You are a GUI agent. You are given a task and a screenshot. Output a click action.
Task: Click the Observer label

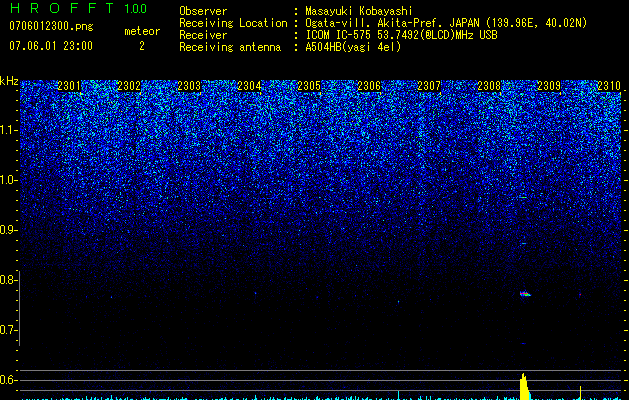click(203, 11)
